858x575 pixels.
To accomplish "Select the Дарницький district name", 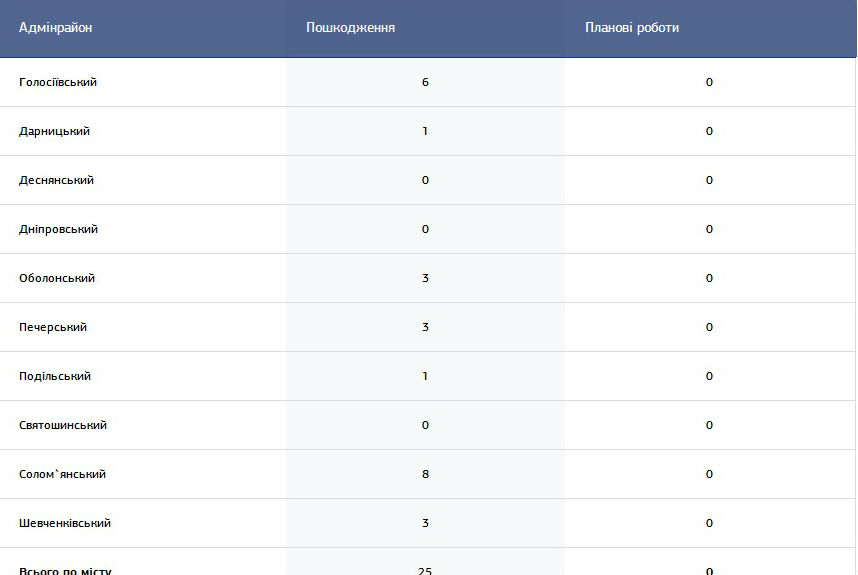I will coord(54,131).
